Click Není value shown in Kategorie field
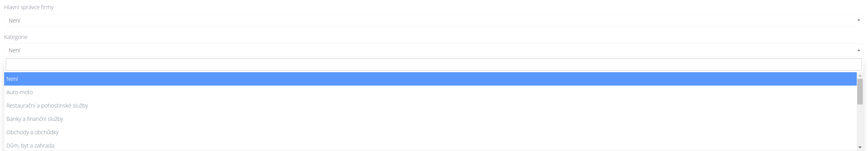 (14, 51)
